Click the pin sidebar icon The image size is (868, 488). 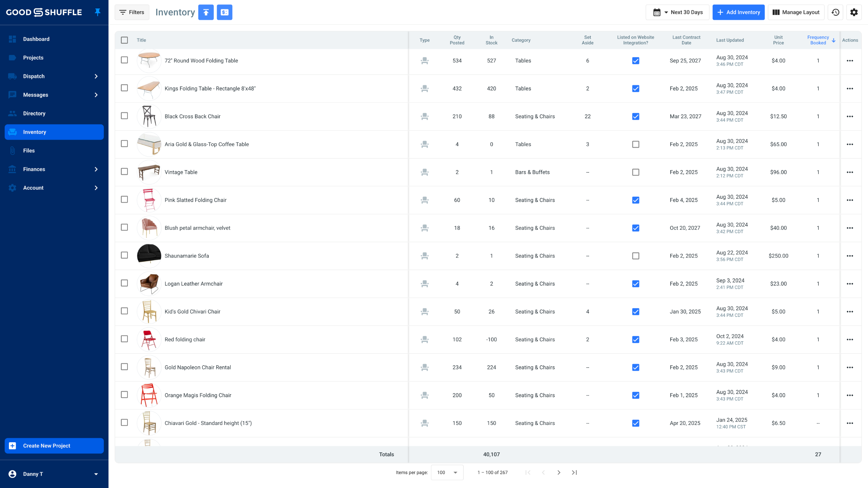click(97, 12)
